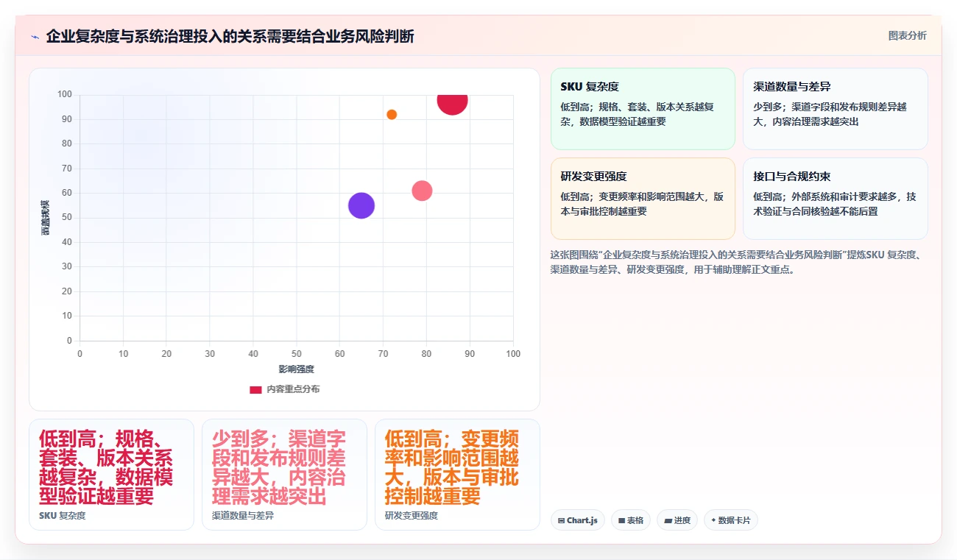Open the 接口与合规约束 info card
This screenshot has height=560, width=957.
835,199
